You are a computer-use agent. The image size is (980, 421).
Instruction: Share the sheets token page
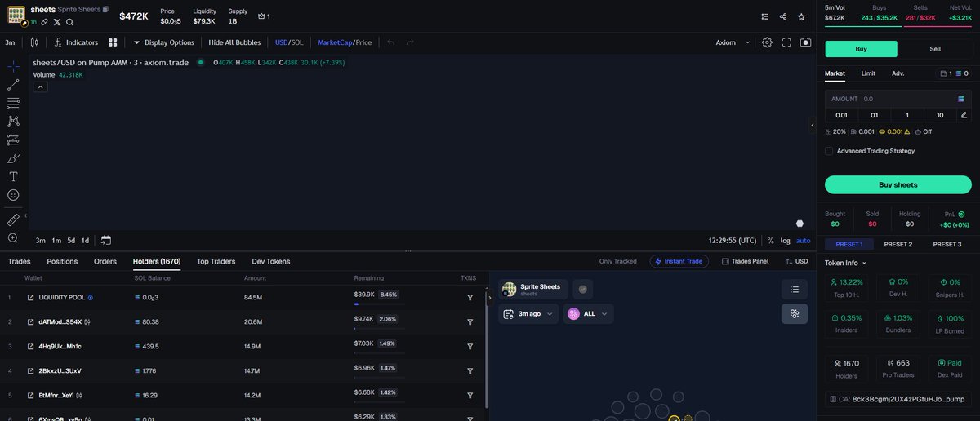783,16
